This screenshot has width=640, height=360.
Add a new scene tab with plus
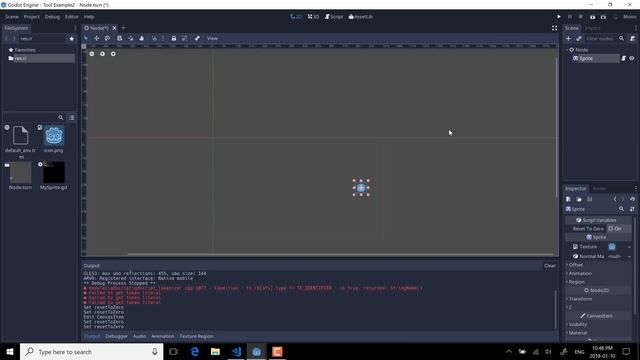click(124, 28)
